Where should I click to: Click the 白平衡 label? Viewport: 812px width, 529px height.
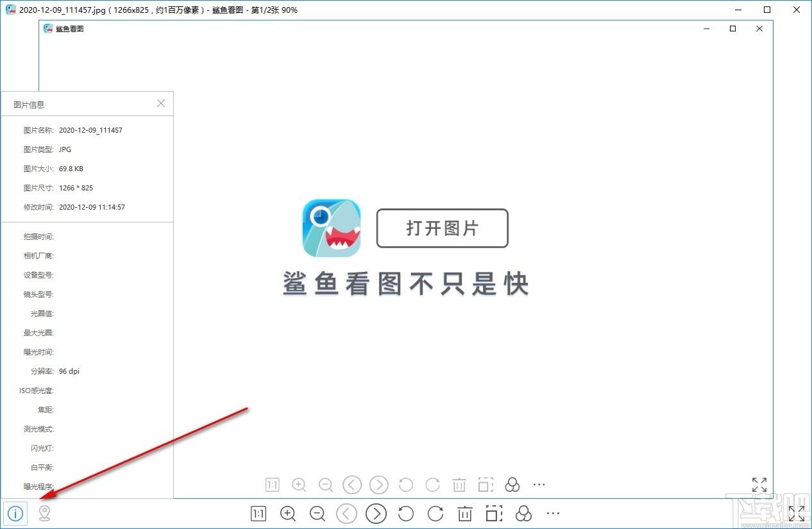point(42,467)
